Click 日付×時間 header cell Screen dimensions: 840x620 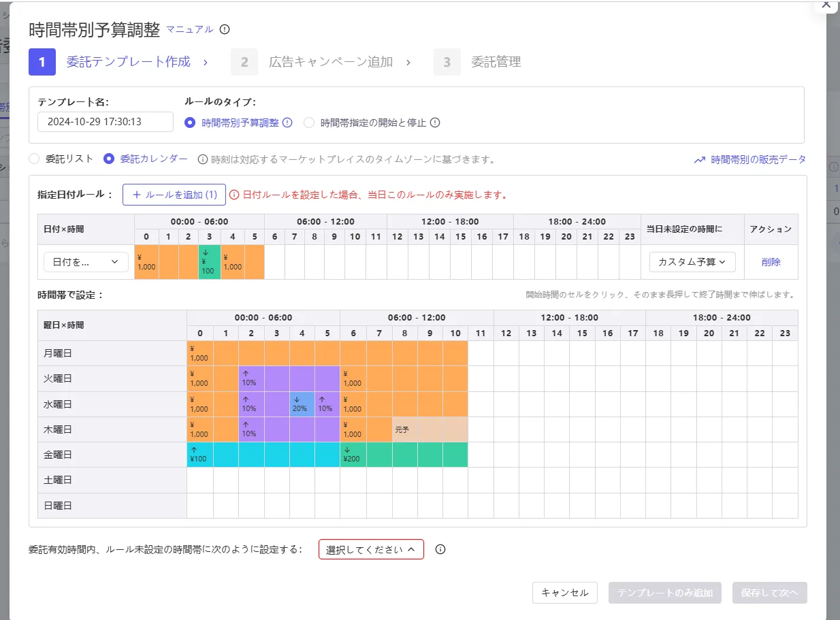(x=86, y=229)
